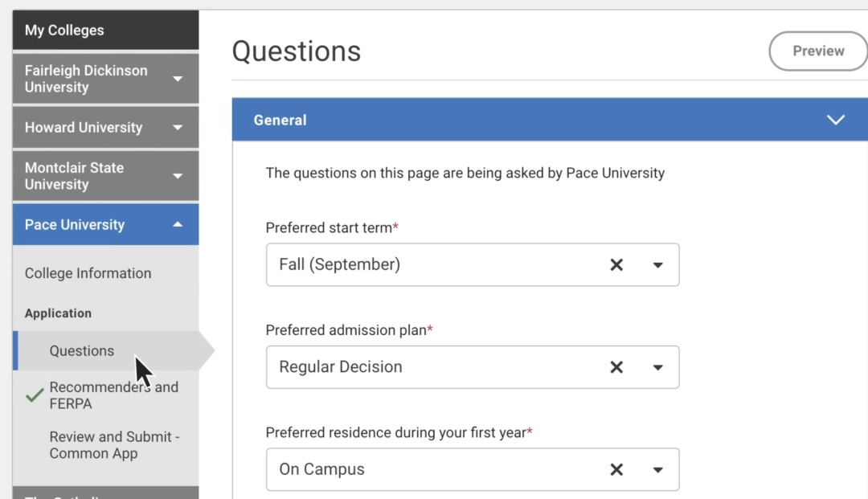868x499 pixels.
Task: Open the Preferred start term dropdown arrow
Action: point(657,265)
